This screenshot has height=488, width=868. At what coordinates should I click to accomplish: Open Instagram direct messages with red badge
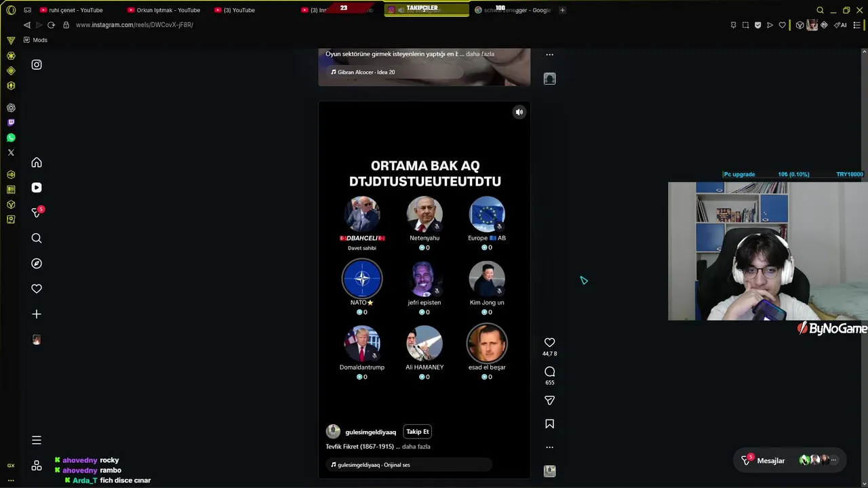pos(37,213)
